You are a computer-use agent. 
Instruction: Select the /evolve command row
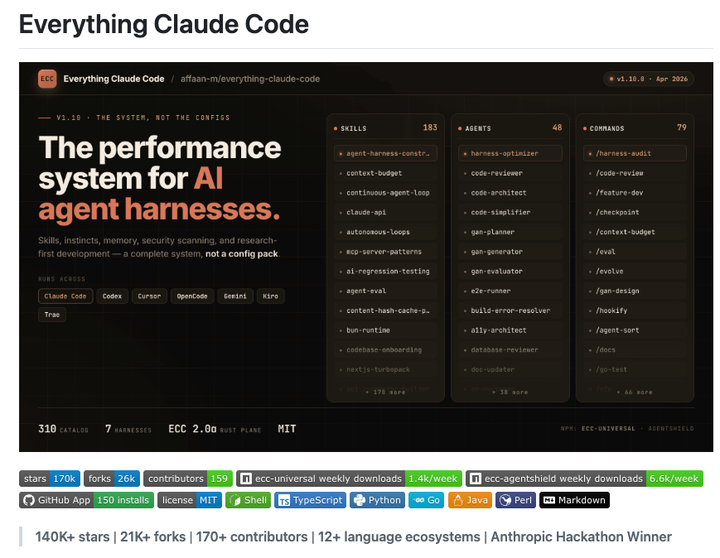tap(635, 271)
